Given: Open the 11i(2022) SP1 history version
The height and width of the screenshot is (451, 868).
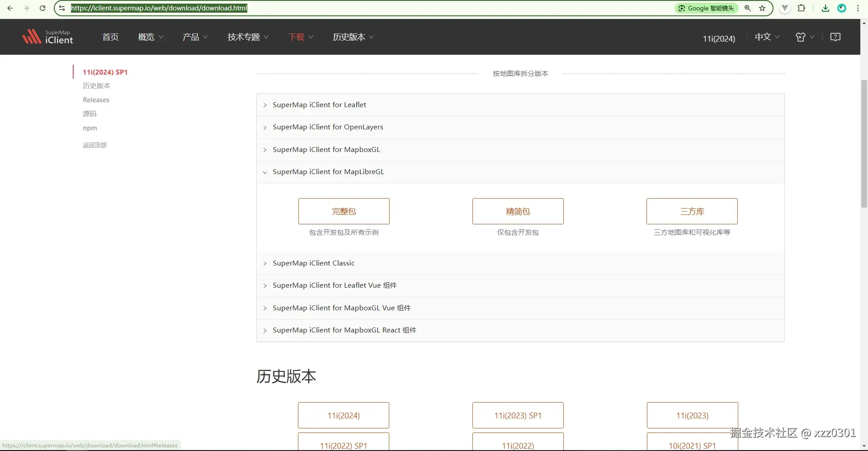Looking at the screenshot, I should 344,442.
